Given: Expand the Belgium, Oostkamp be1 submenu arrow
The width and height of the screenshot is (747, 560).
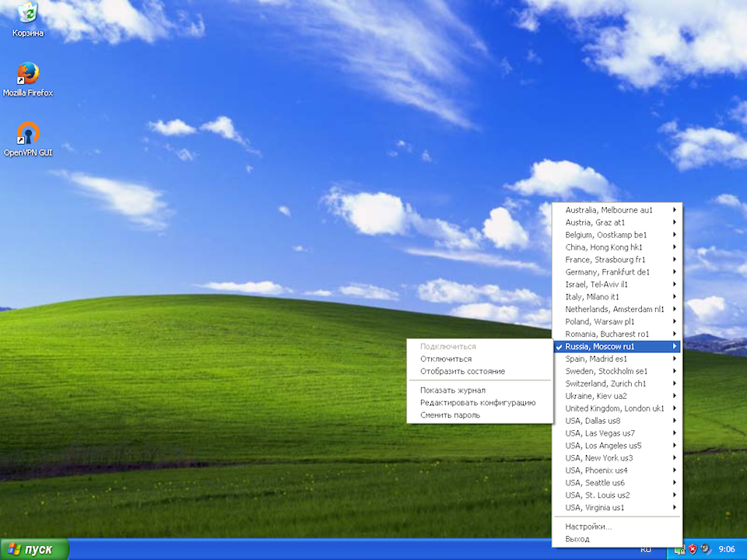Looking at the screenshot, I should click(x=675, y=235).
